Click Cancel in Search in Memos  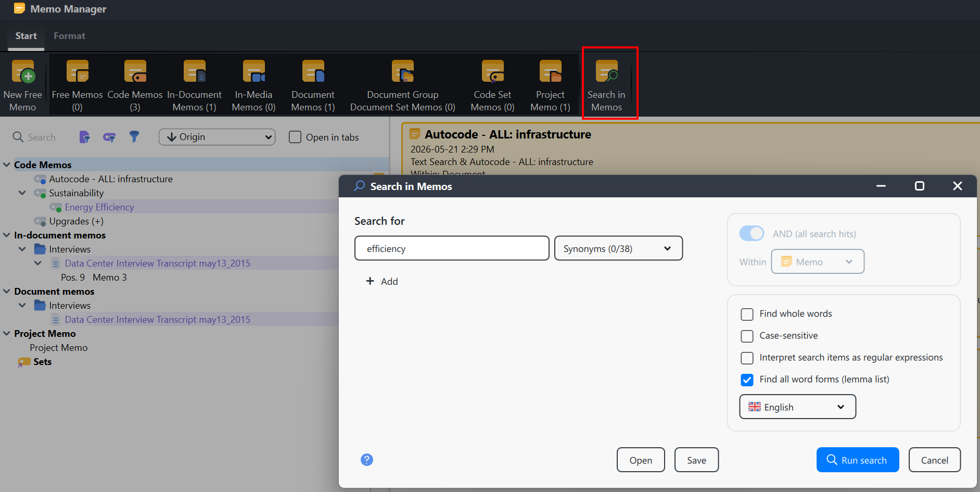935,460
